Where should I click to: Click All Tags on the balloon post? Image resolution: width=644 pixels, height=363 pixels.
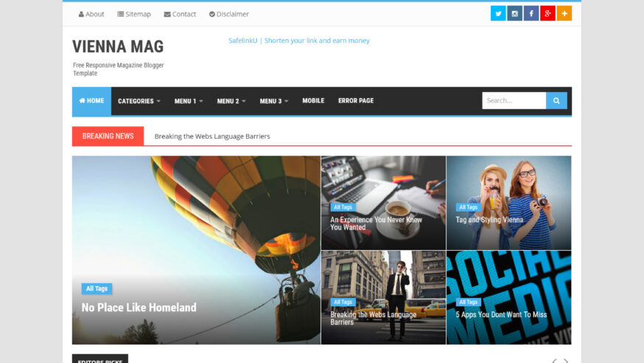coord(97,288)
